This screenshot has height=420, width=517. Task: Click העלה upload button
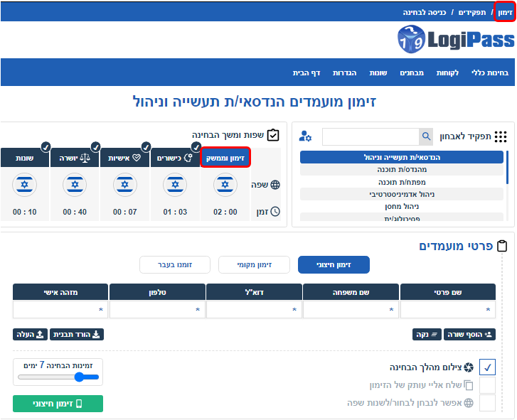(30, 334)
